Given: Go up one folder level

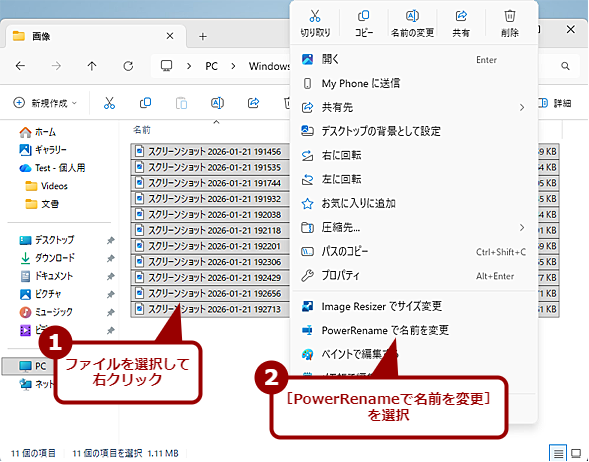Looking at the screenshot, I should pyautogui.click(x=92, y=66).
